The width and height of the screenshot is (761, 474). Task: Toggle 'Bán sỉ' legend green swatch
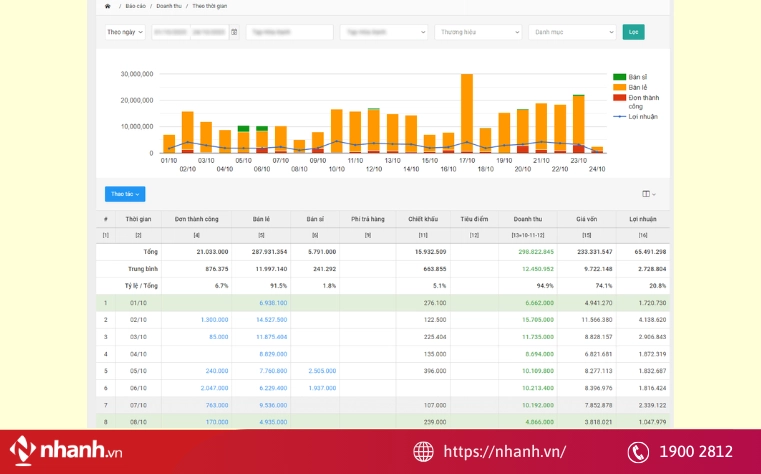[x=619, y=77]
